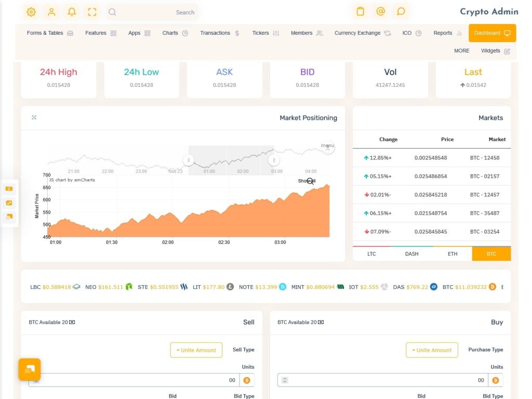Select the LTC tab under the Markets list
The width and height of the screenshot is (532, 399).
pyautogui.click(x=371, y=254)
